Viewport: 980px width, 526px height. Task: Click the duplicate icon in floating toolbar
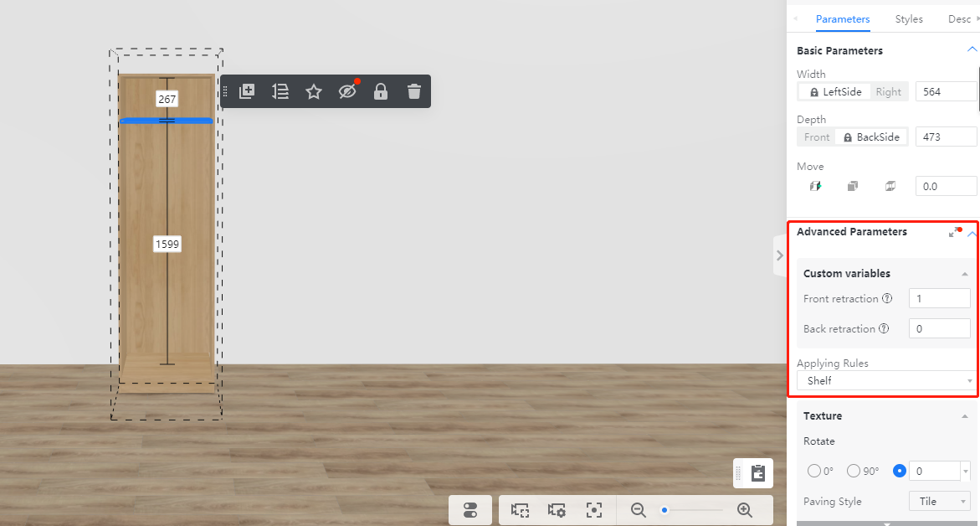[247, 91]
